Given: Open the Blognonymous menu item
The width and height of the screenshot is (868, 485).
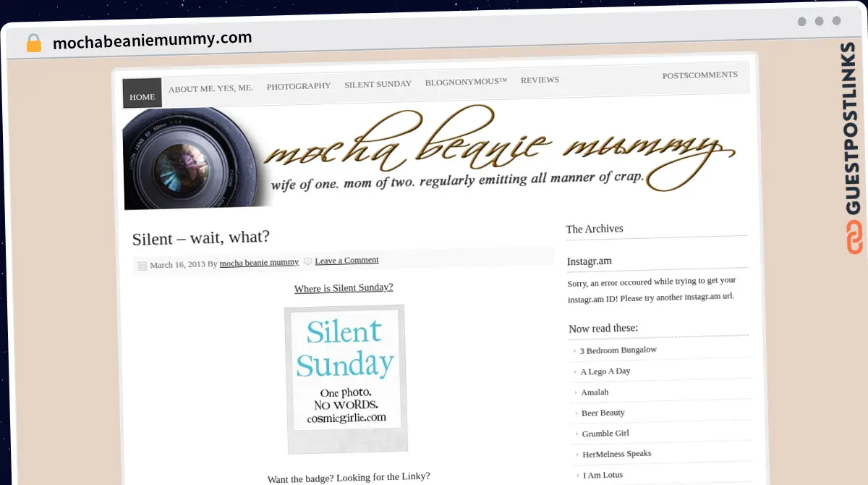Looking at the screenshot, I should point(466,82).
